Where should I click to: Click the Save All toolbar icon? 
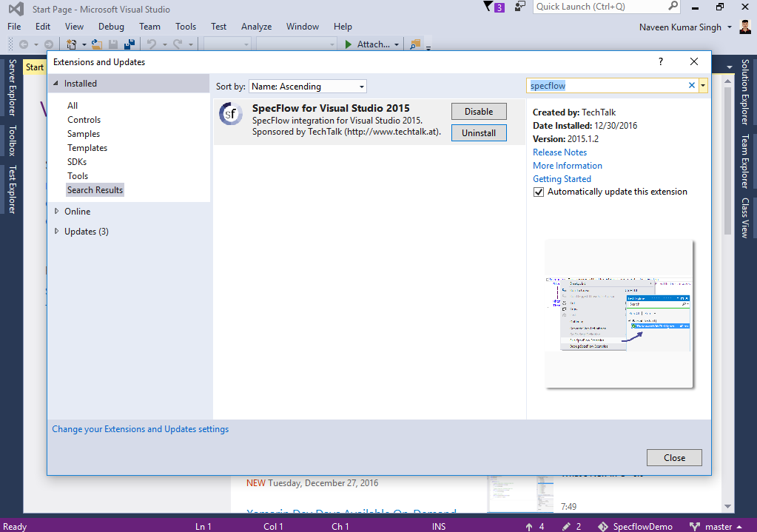coord(129,44)
